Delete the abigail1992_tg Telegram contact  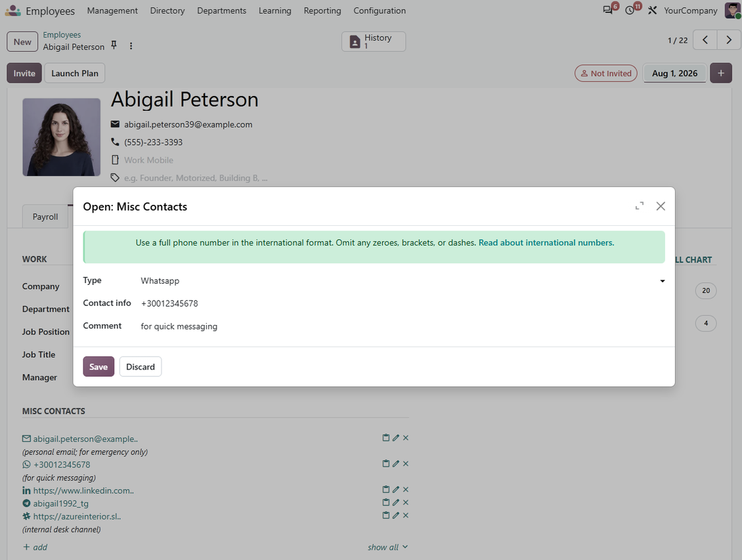(406, 502)
